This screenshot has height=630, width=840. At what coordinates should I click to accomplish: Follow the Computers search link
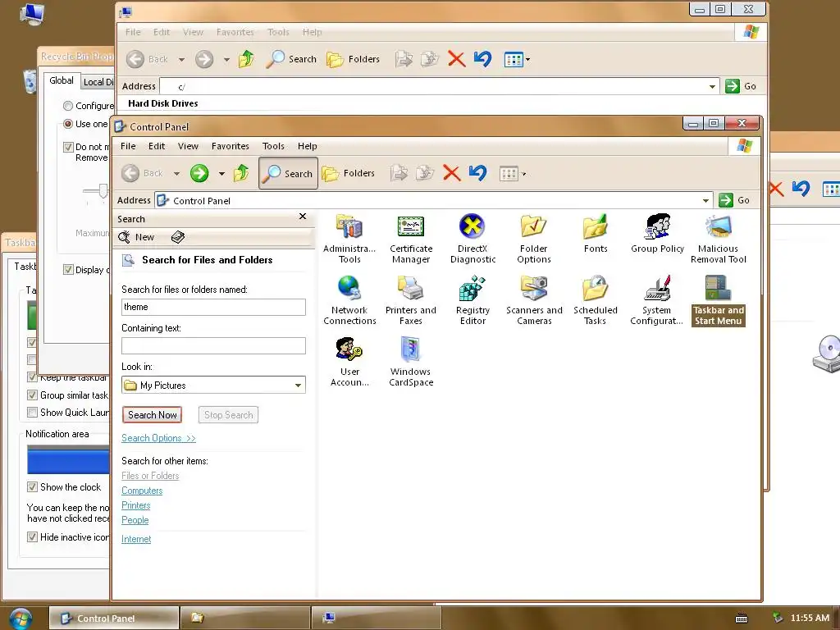pos(142,491)
